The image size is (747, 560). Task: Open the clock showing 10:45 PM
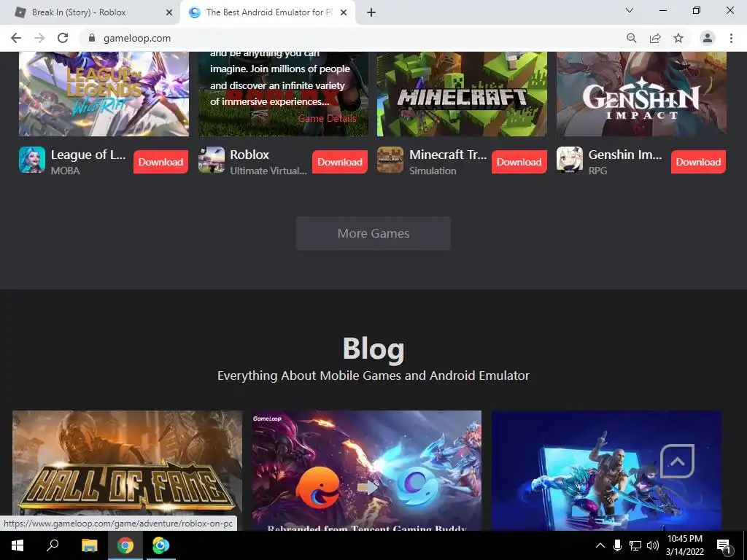[x=684, y=545]
